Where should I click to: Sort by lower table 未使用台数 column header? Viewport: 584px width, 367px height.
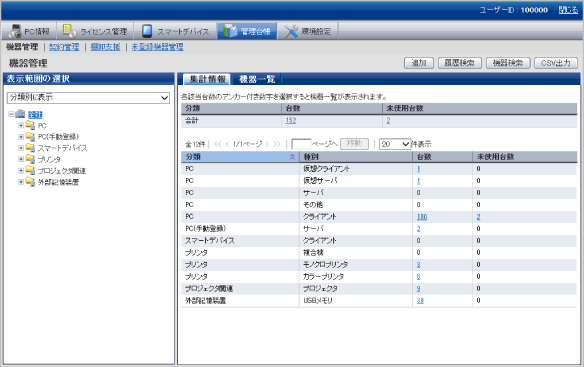point(525,157)
